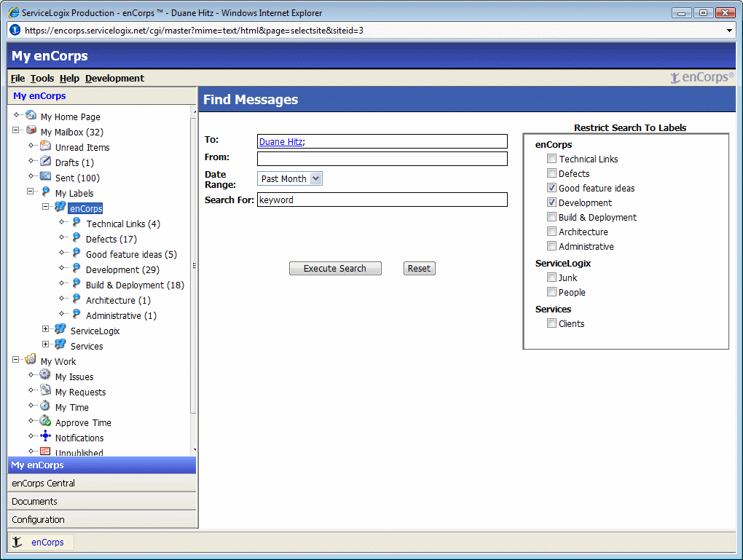Click the Development label pin icon
The image size is (743, 560).
coord(76,268)
